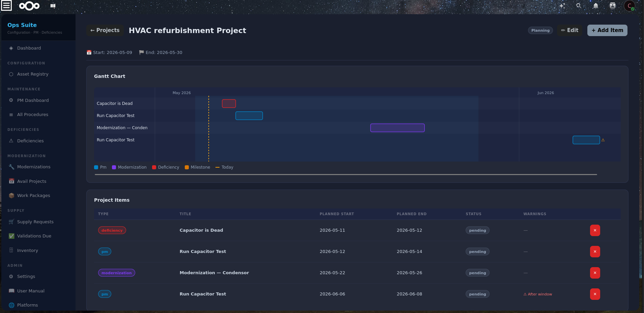Click the PM Dashboard gear icon

coord(11,101)
